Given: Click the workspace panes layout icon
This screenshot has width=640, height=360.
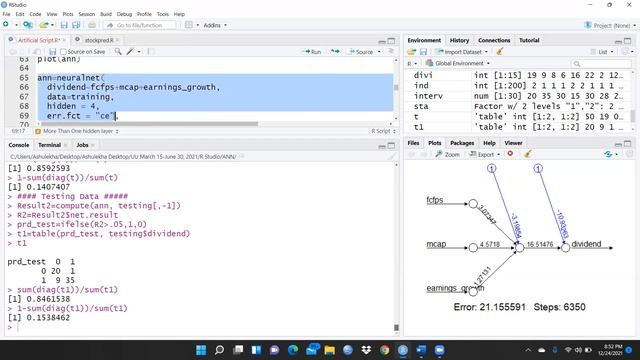Looking at the screenshot, I should click(x=189, y=25).
